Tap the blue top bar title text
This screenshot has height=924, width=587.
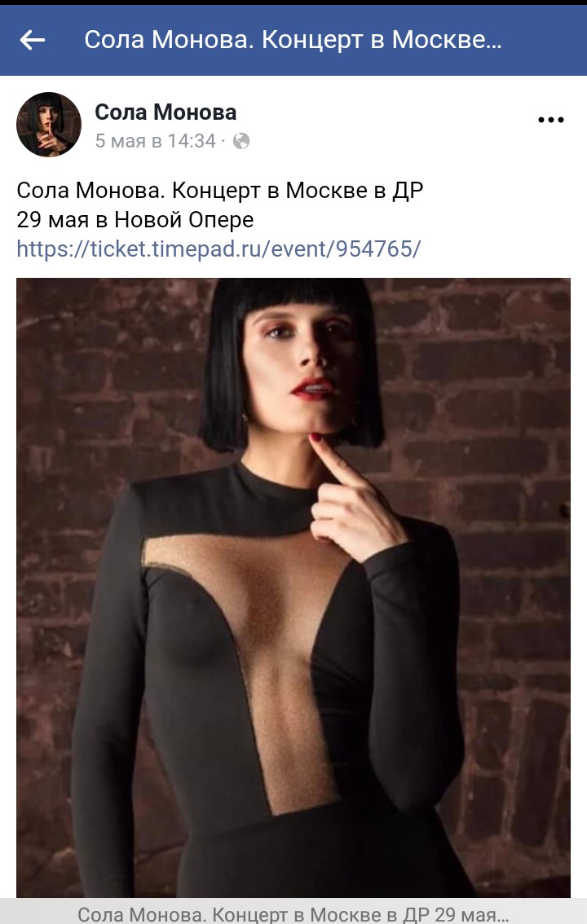[293, 40]
